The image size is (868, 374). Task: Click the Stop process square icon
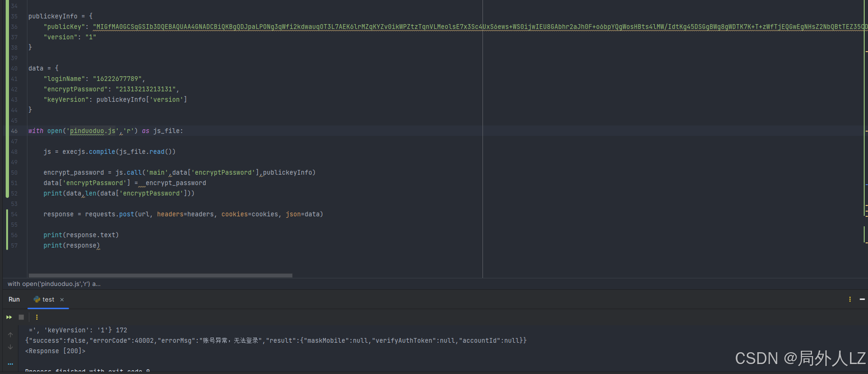pyautogui.click(x=21, y=317)
